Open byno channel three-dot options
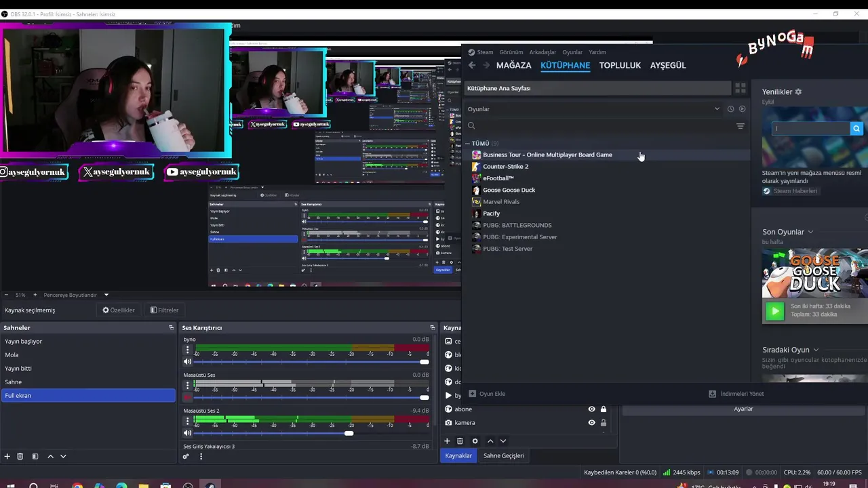The image size is (868, 488). pos(188,350)
